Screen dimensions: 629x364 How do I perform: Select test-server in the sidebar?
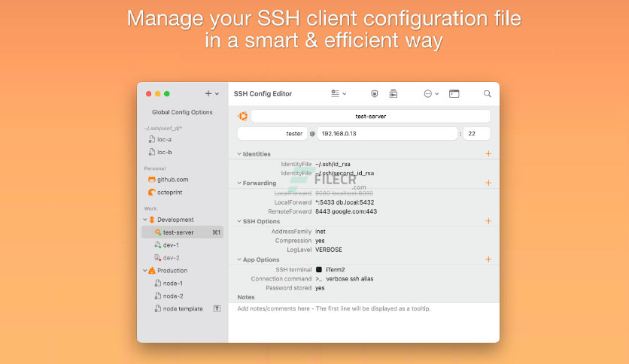(x=183, y=232)
